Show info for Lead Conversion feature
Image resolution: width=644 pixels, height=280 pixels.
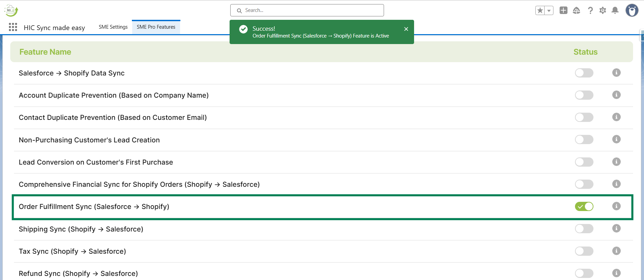click(x=616, y=162)
